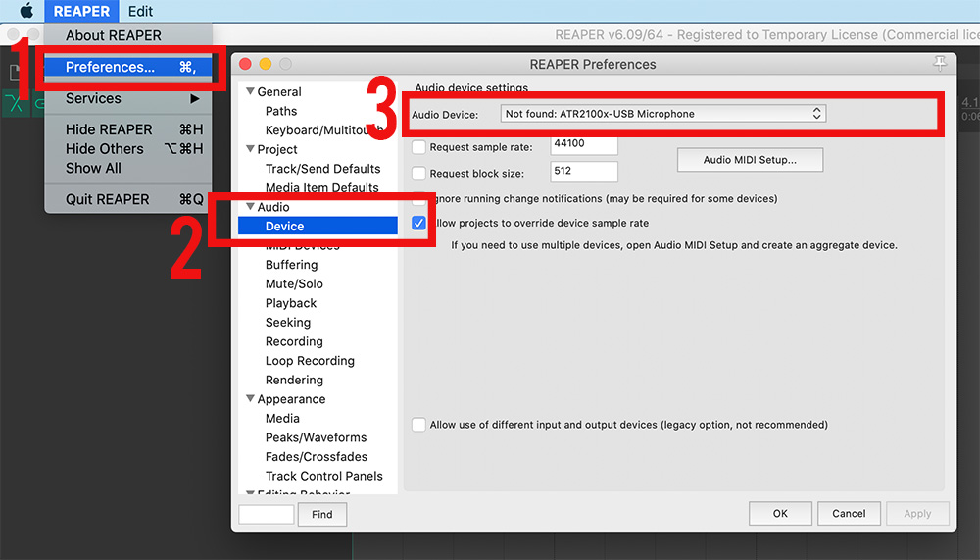The height and width of the screenshot is (560, 980).
Task: Select Track/Send Defaults page
Action: pyautogui.click(x=322, y=169)
